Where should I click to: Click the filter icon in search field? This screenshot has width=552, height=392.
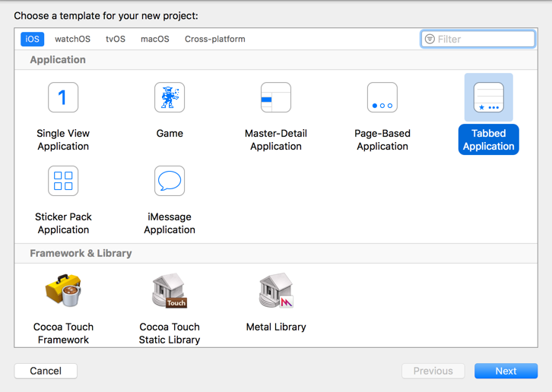tap(430, 39)
